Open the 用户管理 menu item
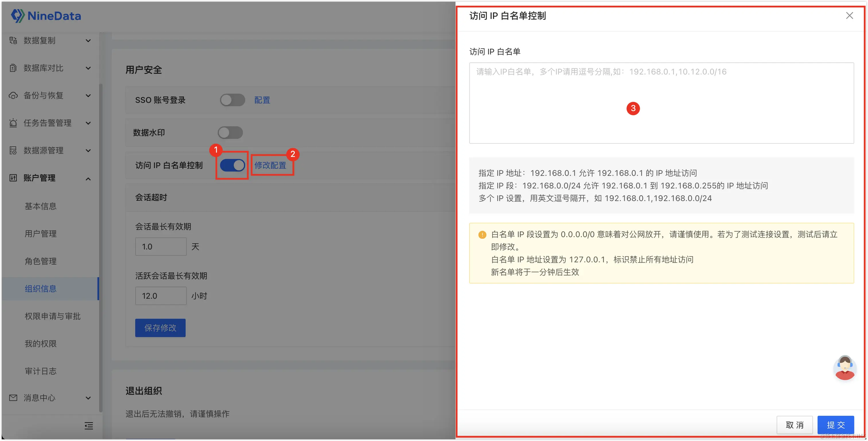 tap(40, 234)
